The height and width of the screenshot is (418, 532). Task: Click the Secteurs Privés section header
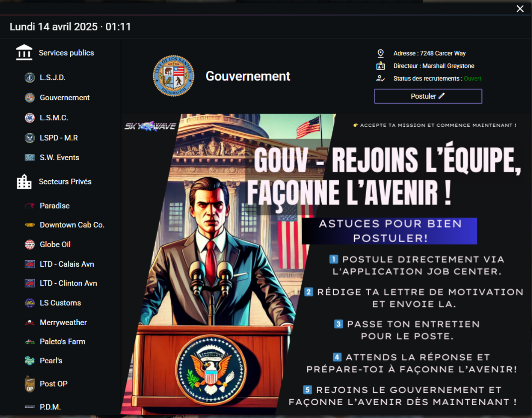click(65, 182)
